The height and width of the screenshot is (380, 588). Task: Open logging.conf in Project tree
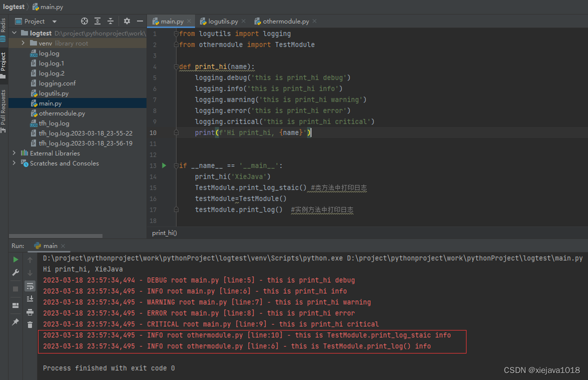click(57, 83)
